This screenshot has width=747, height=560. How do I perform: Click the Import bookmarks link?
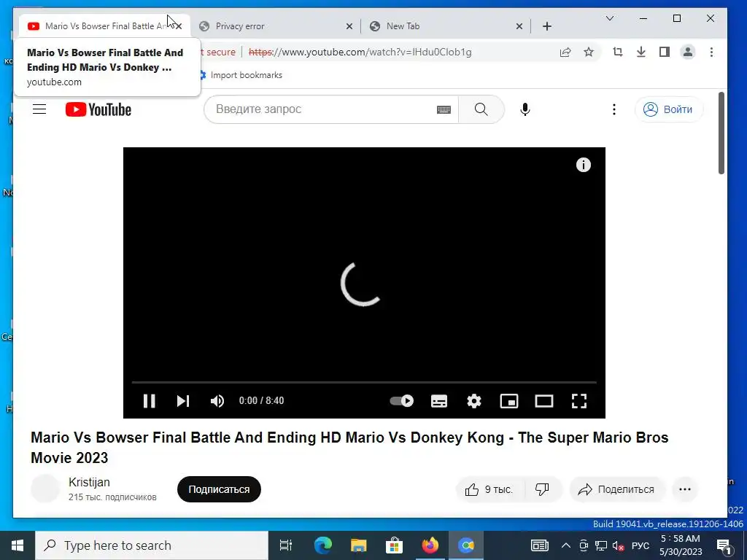pyautogui.click(x=247, y=75)
